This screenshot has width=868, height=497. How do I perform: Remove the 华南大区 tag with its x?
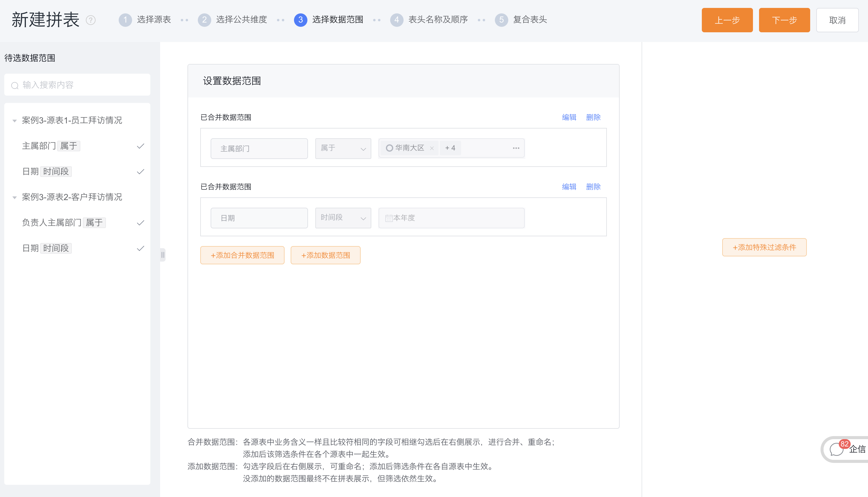[432, 148]
